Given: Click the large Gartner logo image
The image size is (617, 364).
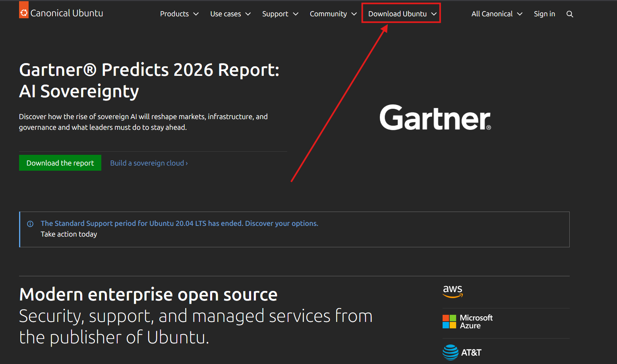Looking at the screenshot, I should 435,118.
